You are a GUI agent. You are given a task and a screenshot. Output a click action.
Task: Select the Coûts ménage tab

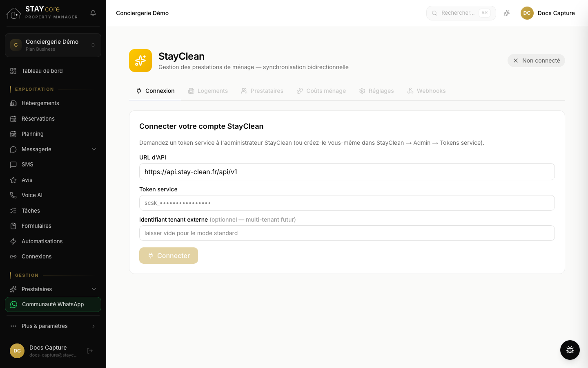(x=321, y=91)
